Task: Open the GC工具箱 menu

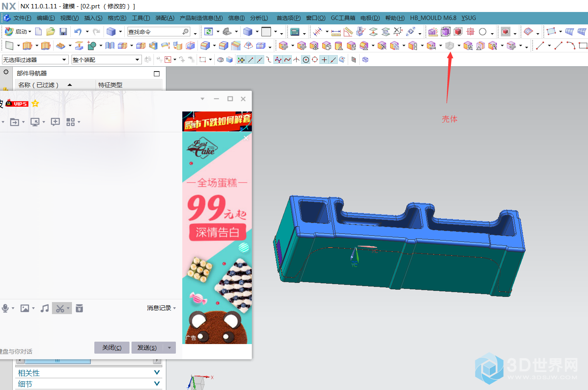Action: point(343,18)
